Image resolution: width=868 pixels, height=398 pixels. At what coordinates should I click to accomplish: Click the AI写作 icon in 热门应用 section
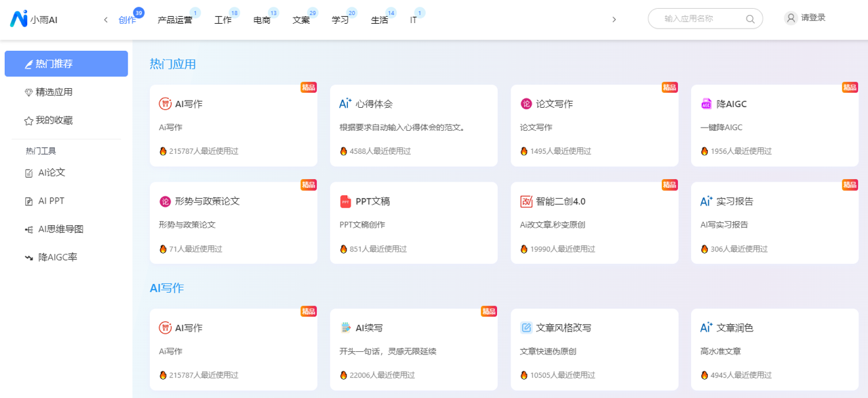tap(165, 104)
